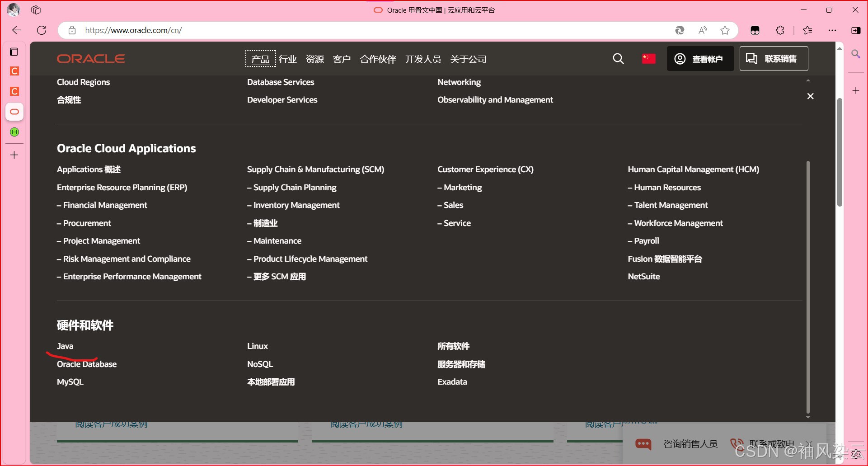The image size is (868, 466).
Task: Select the green globe vertical tab
Action: tap(14, 132)
